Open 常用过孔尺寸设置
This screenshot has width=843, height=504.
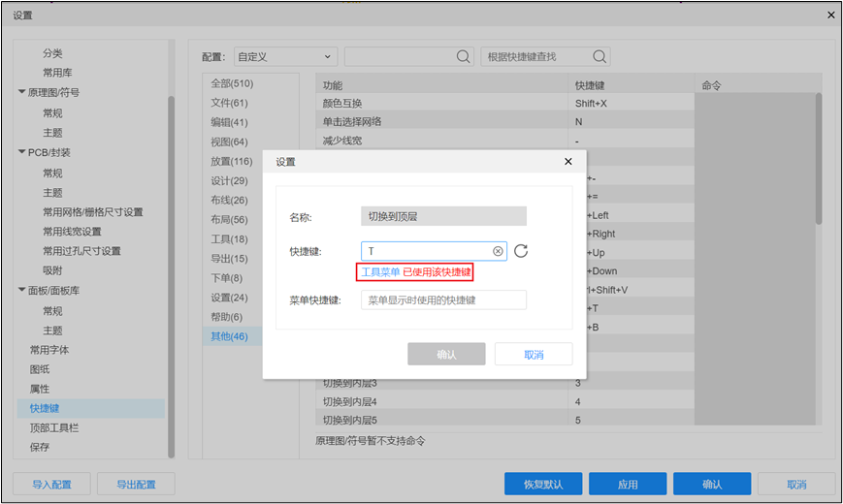tap(81, 251)
